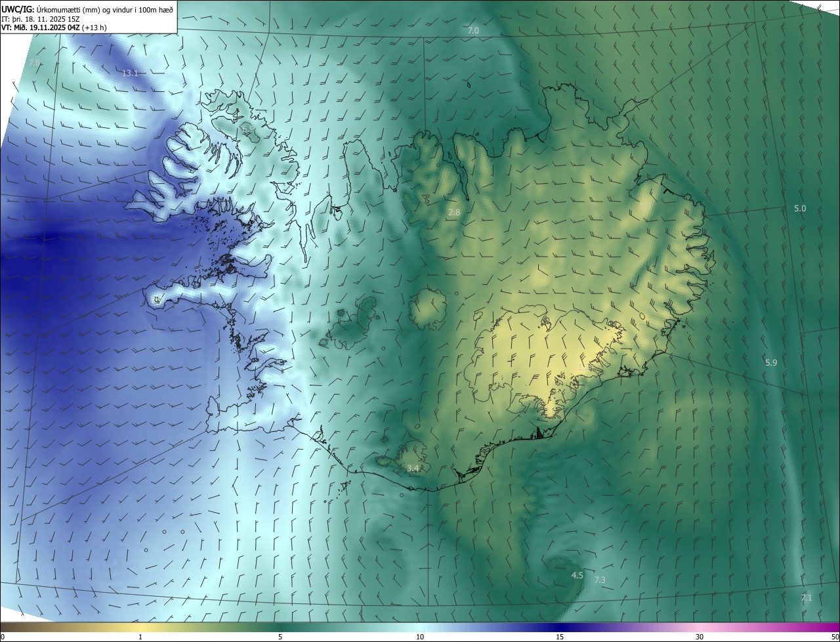Image resolution: width=840 pixels, height=642 pixels.
Task: Click the 4.5 value label
Action: tap(577, 575)
